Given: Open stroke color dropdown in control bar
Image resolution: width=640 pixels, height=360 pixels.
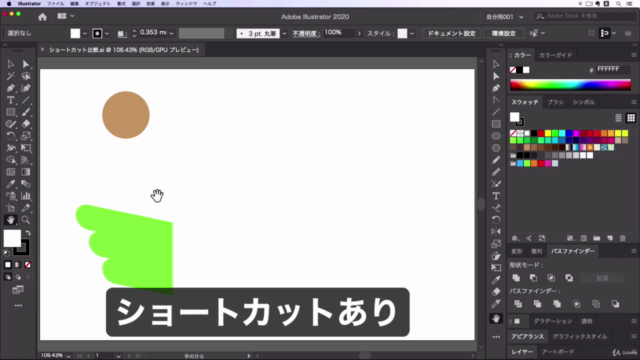Looking at the screenshot, I should tap(107, 33).
